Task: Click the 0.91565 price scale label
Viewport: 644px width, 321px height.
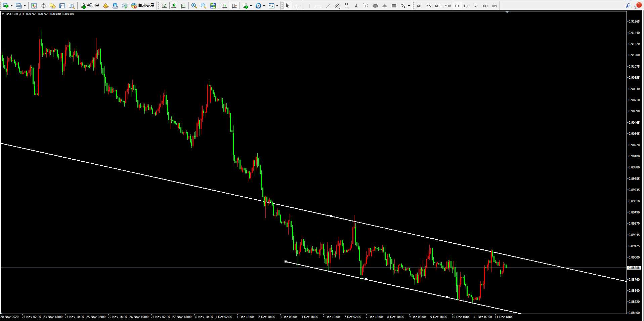Action: click(x=634, y=21)
